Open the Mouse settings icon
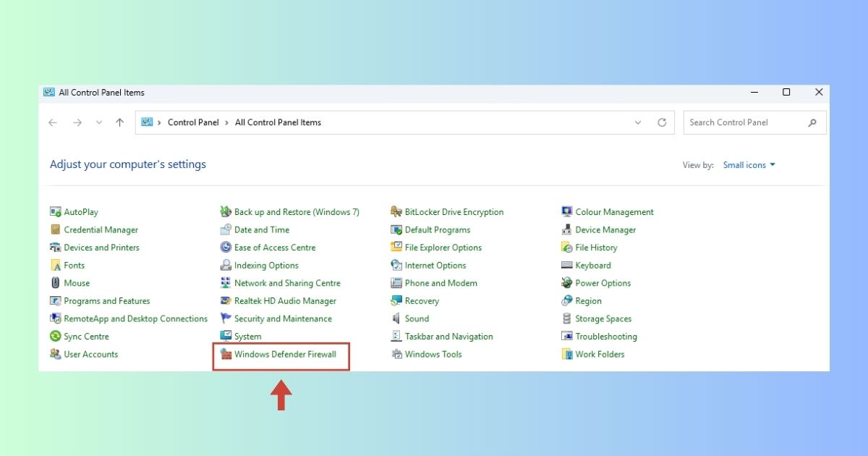This screenshot has width=868, height=456. [x=55, y=283]
